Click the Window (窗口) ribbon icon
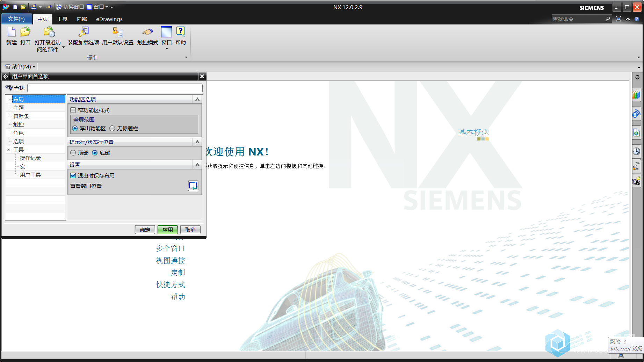 (166, 32)
